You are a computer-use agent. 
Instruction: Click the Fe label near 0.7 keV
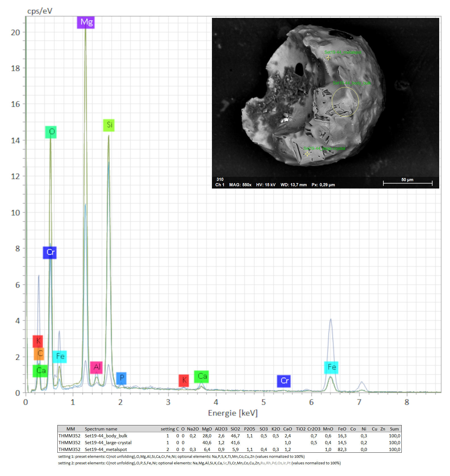pyautogui.click(x=60, y=357)
